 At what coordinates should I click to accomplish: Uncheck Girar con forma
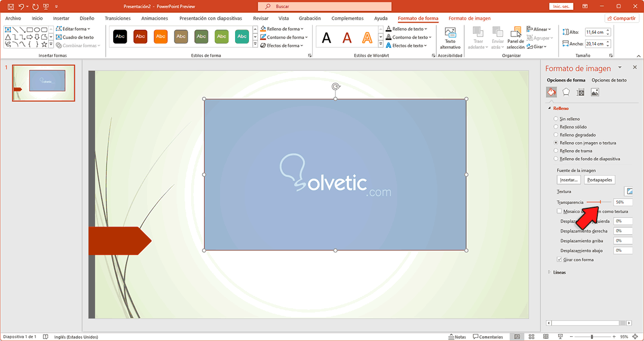(x=559, y=259)
